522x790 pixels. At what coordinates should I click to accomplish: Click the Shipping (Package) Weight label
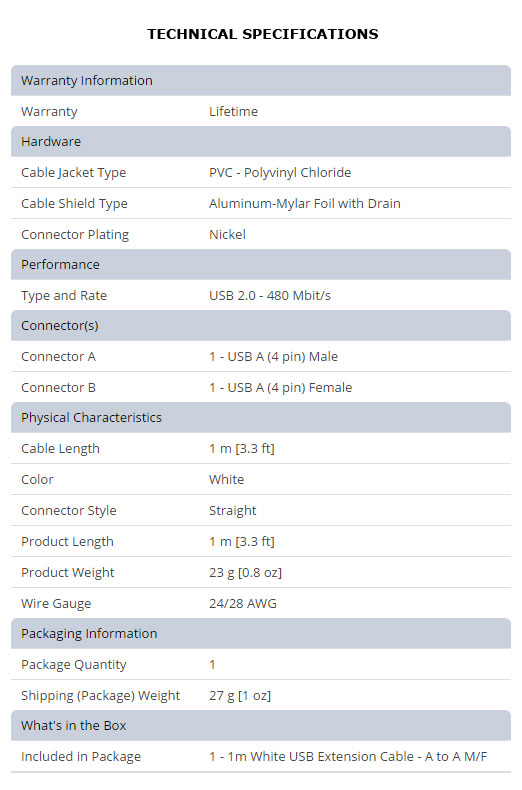point(100,696)
